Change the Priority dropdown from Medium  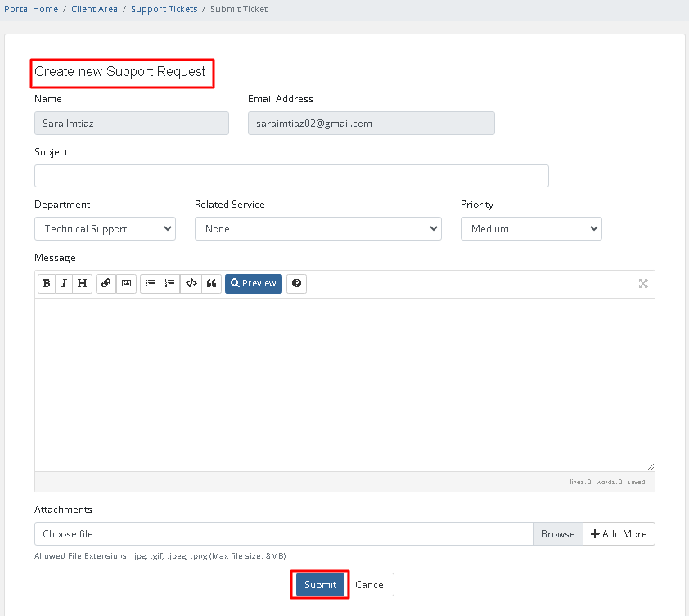[531, 229]
